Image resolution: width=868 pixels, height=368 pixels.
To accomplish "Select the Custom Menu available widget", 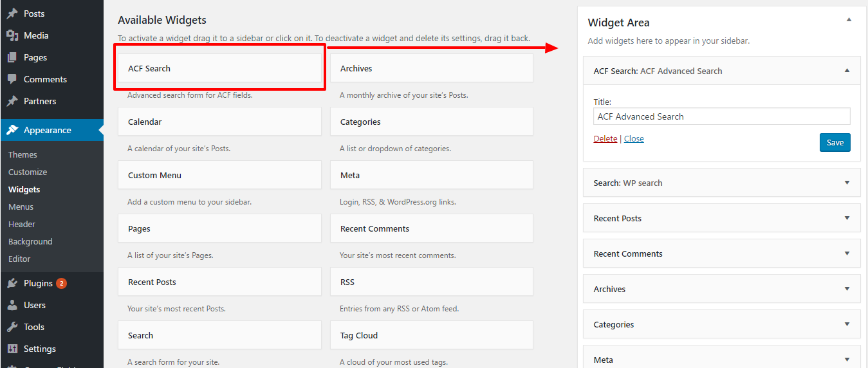I will pos(219,175).
